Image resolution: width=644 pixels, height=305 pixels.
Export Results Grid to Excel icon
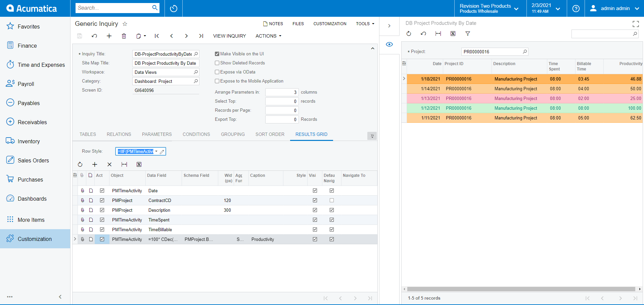click(139, 164)
